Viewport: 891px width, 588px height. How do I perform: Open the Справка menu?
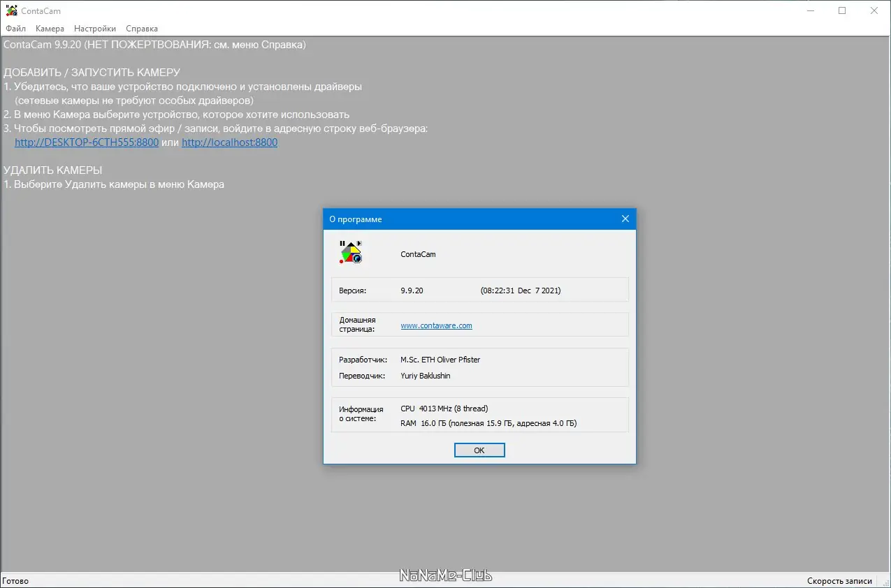[x=142, y=29]
